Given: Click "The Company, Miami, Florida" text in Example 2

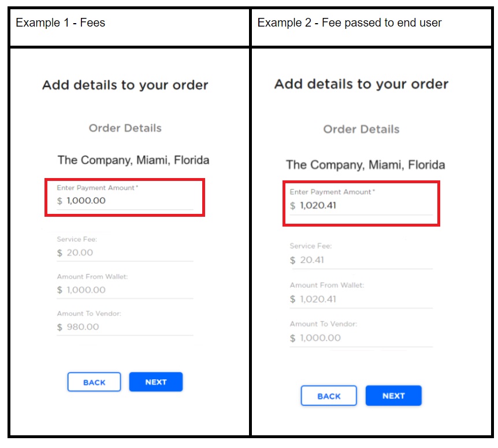Looking at the screenshot, I should [x=365, y=165].
